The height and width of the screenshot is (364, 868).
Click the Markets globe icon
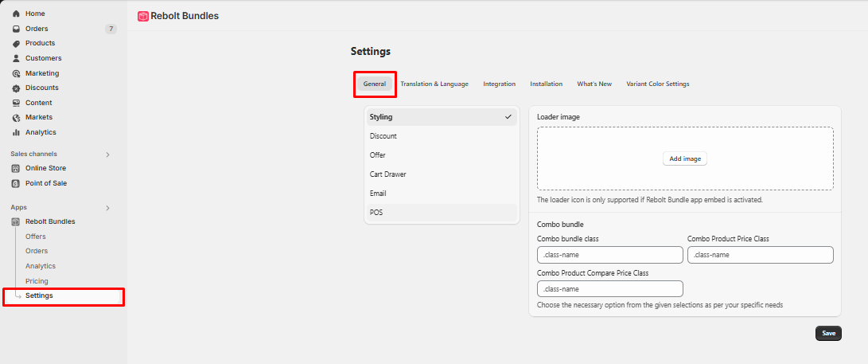(16, 117)
